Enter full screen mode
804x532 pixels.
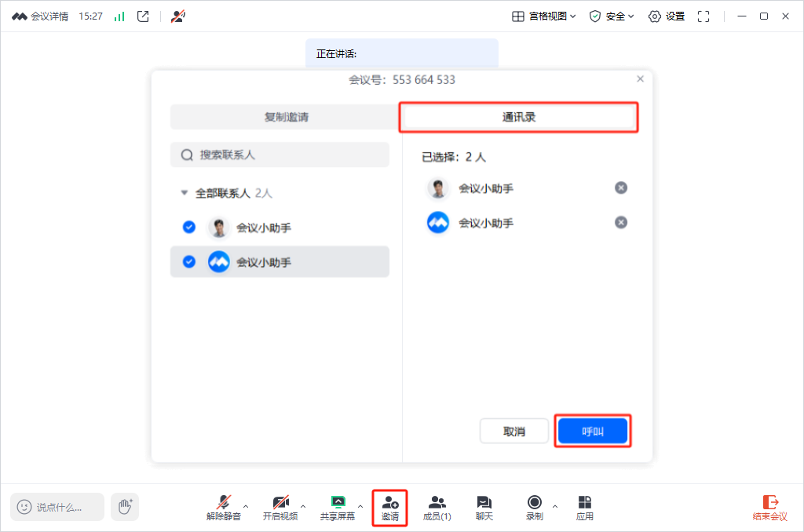click(703, 16)
